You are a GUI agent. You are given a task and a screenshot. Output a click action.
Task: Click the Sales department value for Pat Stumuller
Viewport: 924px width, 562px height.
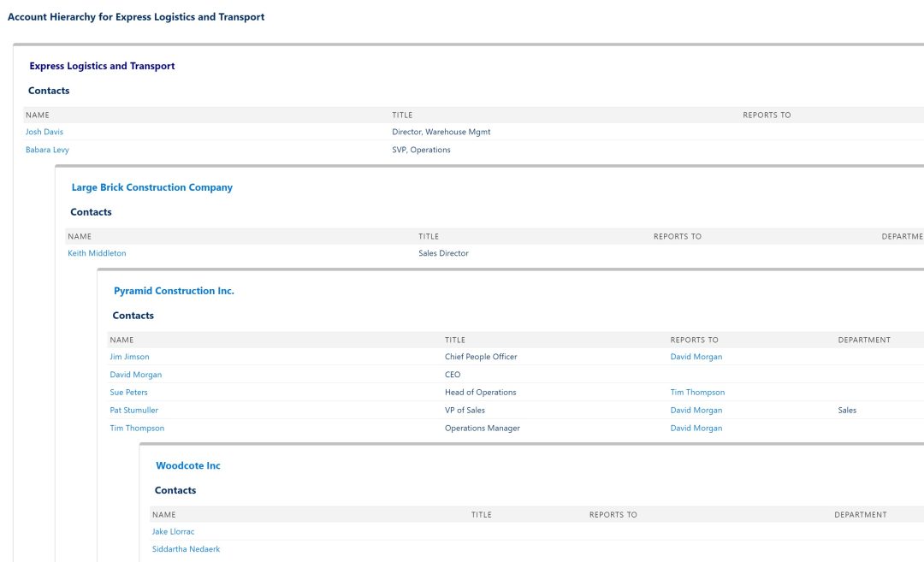[847, 410]
